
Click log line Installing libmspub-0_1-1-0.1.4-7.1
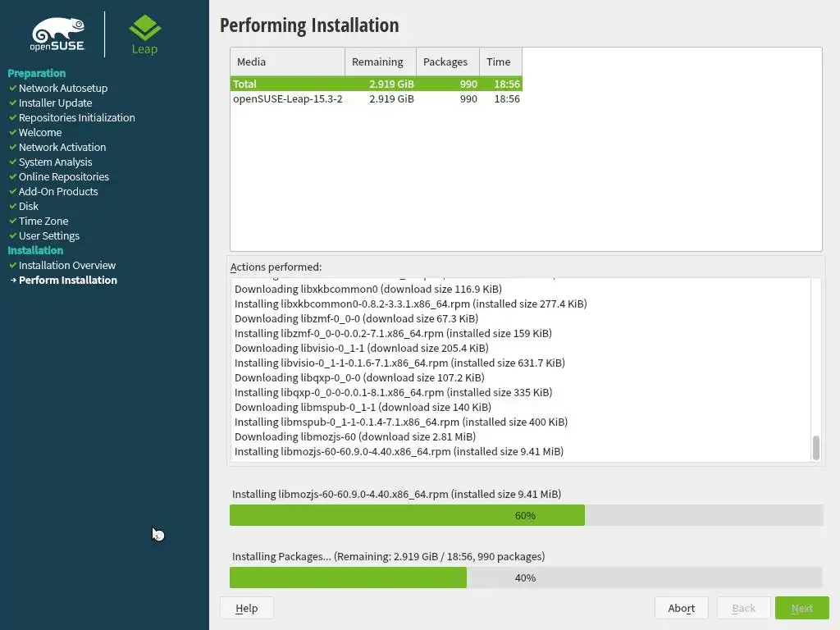coord(400,422)
